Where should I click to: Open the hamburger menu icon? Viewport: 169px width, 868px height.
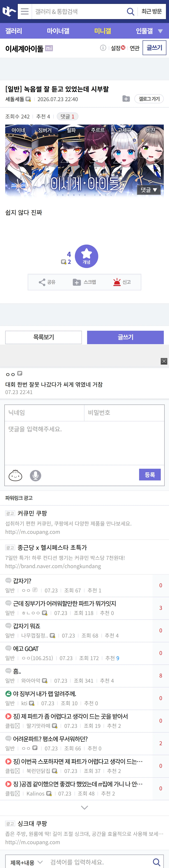[25, 11]
